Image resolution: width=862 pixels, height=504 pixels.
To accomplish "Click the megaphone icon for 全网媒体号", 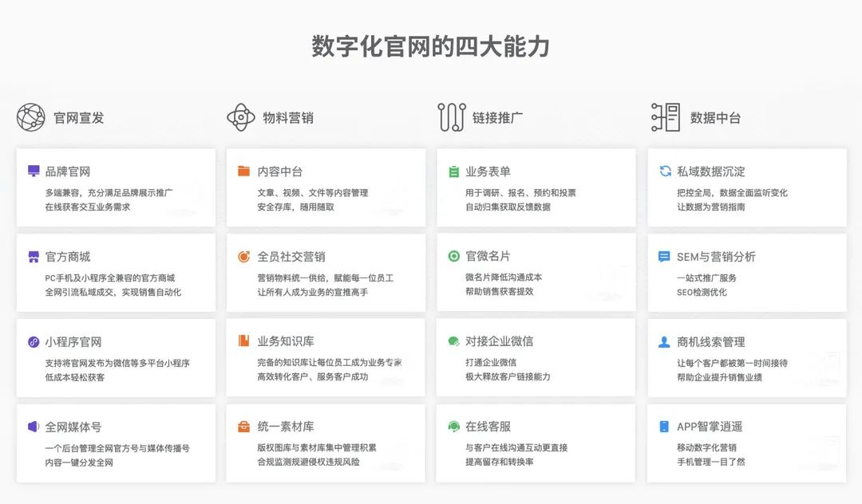I will pyautogui.click(x=34, y=427).
